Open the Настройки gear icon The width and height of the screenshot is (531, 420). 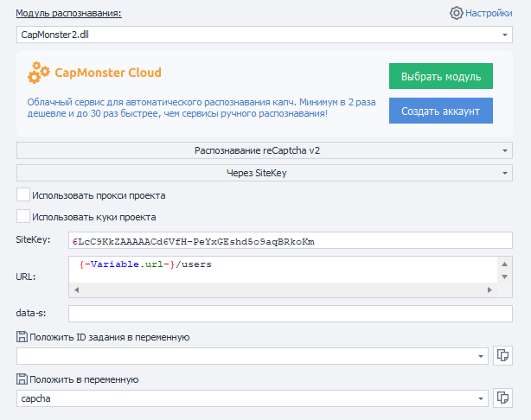456,13
